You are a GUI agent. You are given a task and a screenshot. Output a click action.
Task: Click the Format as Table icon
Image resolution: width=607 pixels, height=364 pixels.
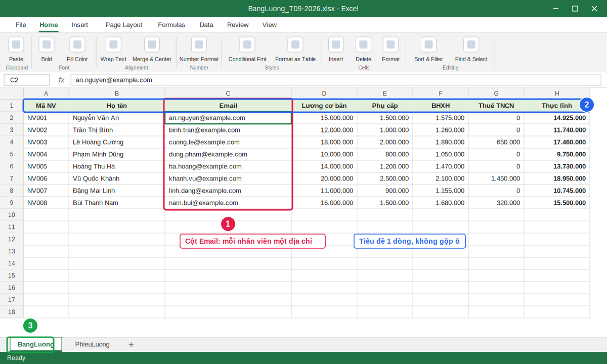295,44
